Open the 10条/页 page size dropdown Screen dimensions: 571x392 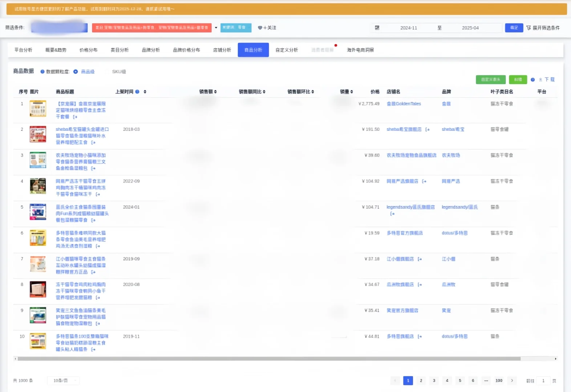(63, 381)
